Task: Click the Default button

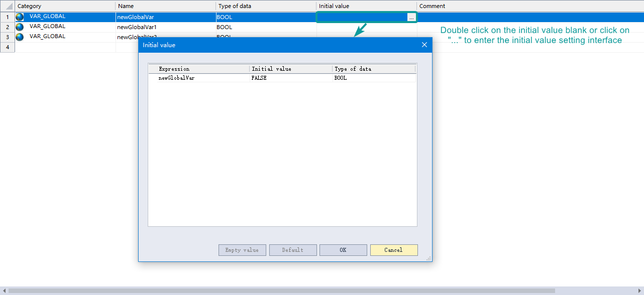Action: (x=293, y=250)
